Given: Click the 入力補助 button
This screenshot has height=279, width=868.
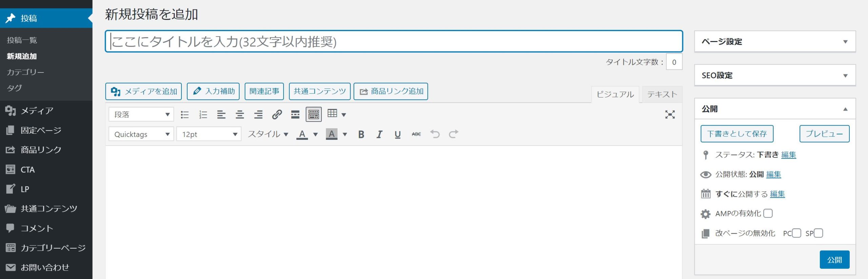Looking at the screenshot, I should pos(213,91).
